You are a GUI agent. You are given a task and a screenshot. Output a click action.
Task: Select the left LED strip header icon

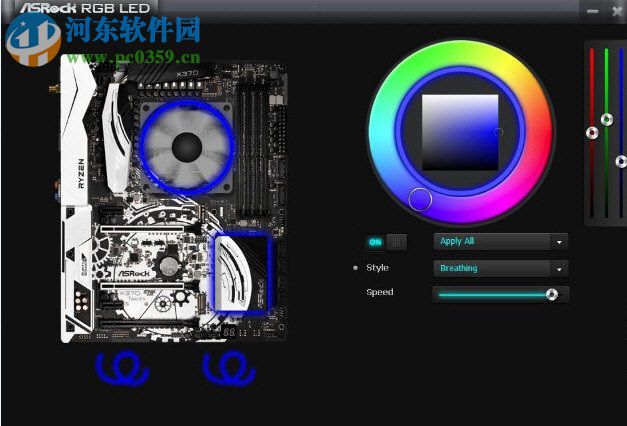(x=122, y=368)
